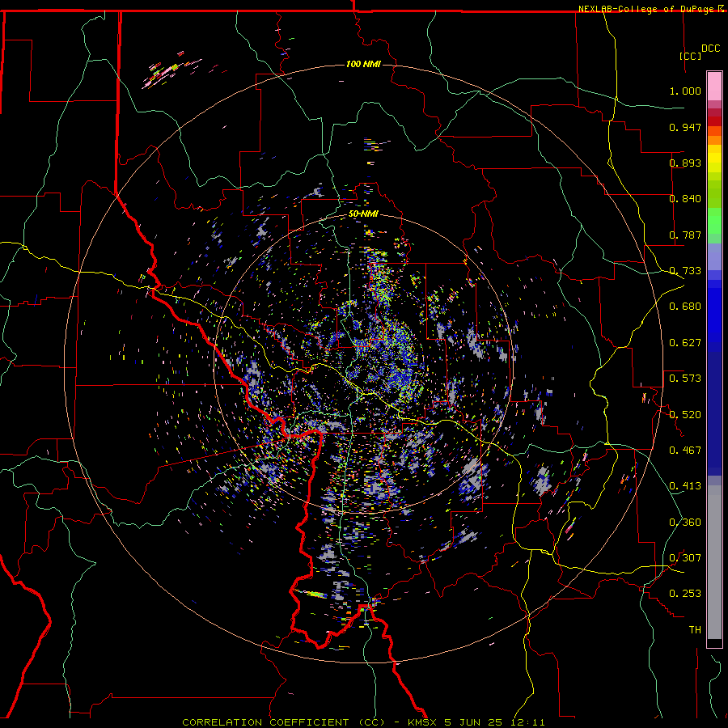The image size is (728, 728).
Task: Click the 50 NMI range ring label
Action: click(363, 214)
